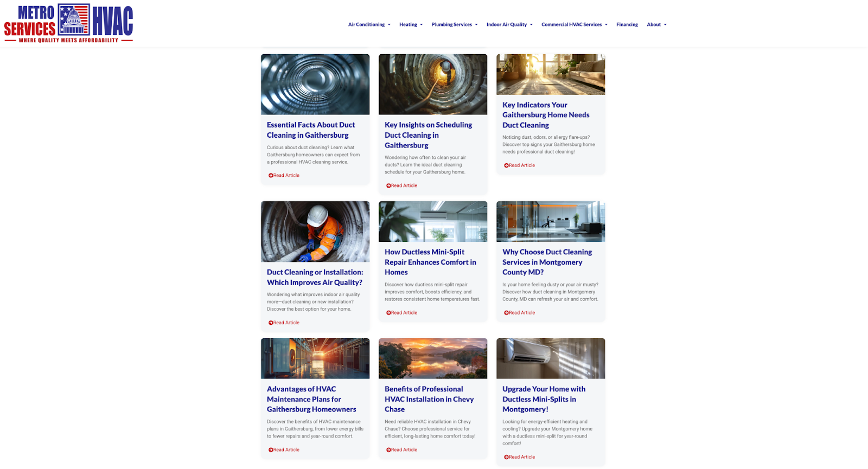Click arrow icon on HVAC Maintenance Plans card
This screenshot has height=469, width=868.
271,450
